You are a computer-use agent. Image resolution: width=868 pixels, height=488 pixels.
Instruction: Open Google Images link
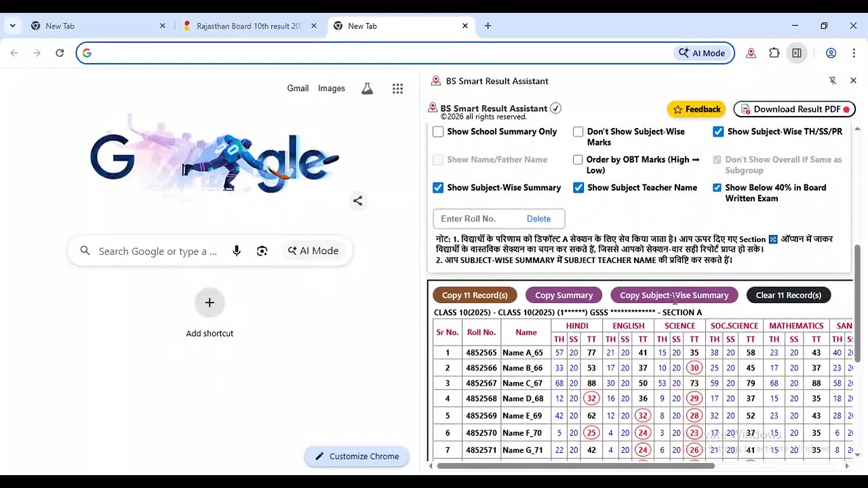coord(332,88)
